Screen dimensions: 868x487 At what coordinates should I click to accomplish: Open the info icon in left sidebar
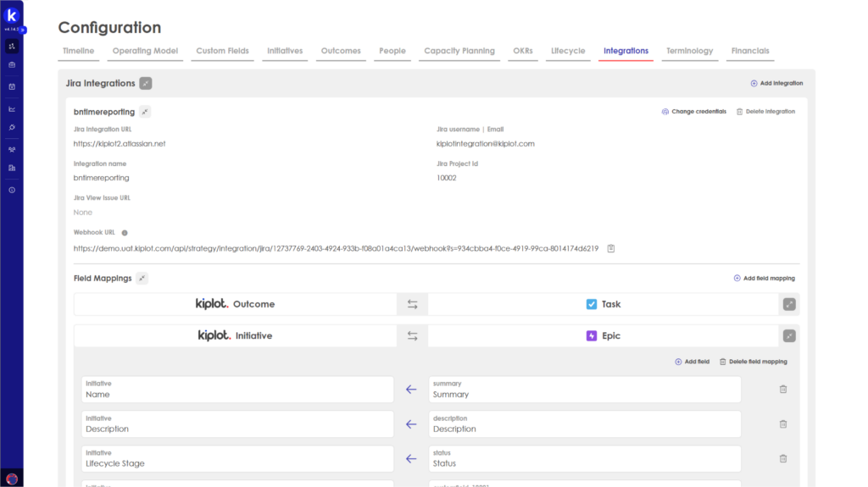[x=12, y=190]
